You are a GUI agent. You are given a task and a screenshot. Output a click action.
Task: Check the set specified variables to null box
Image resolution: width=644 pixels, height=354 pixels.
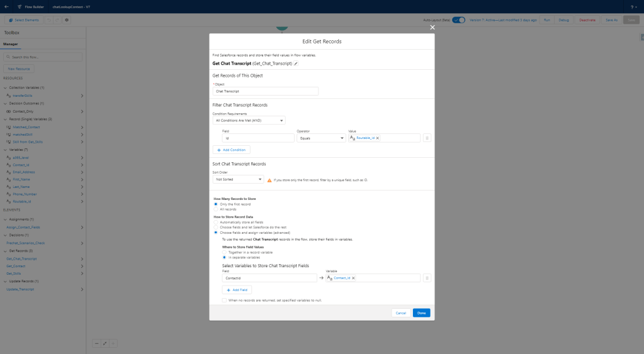pos(225,301)
